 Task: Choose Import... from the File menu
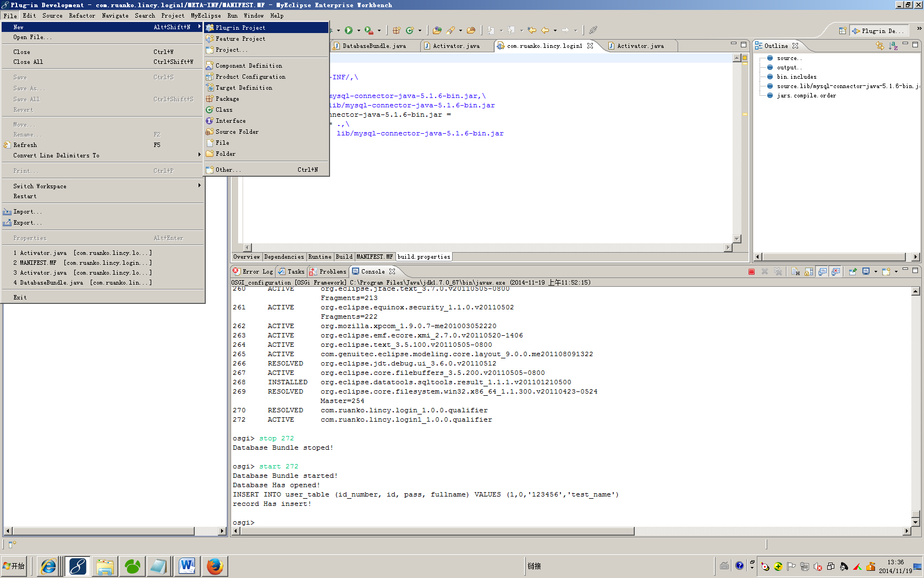pos(102,211)
